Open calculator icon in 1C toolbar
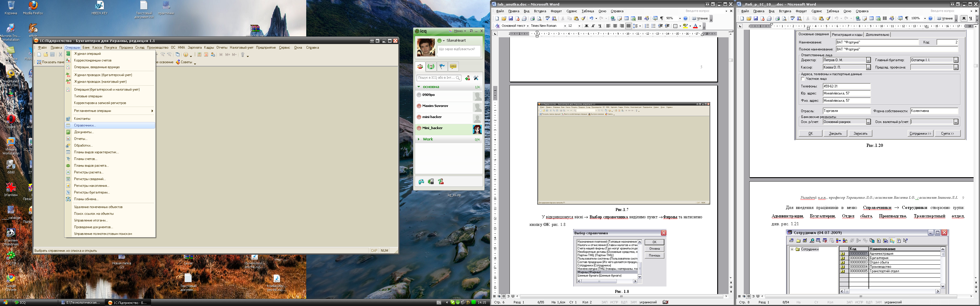980x306 pixels. tap(200, 55)
